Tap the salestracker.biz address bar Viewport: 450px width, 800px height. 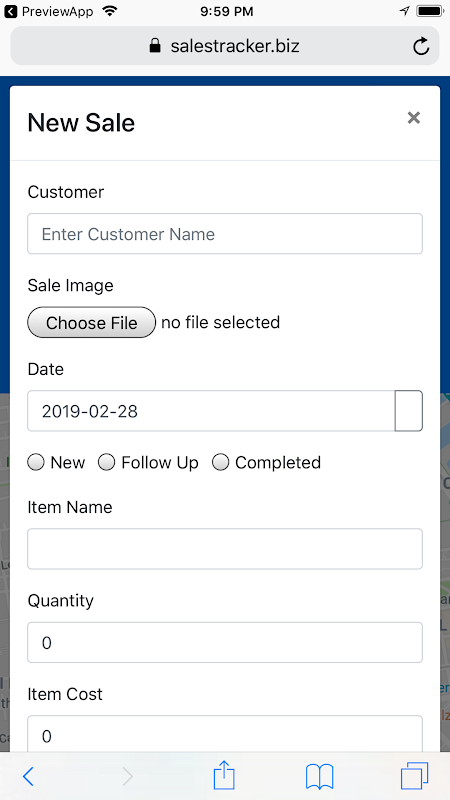click(x=225, y=46)
